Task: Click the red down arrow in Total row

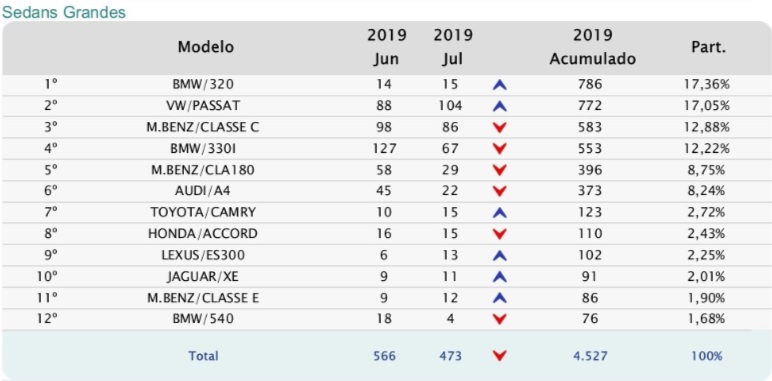Action: tap(499, 356)
